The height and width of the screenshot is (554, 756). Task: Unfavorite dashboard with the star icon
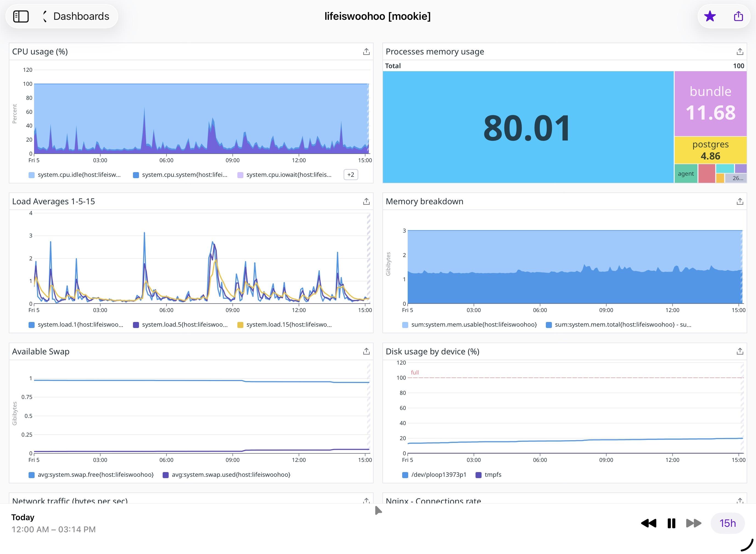point(710,16)
